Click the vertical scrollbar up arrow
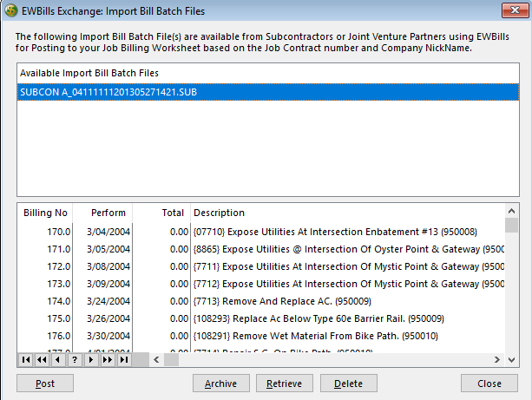532x400 pixels. [512, 211]
